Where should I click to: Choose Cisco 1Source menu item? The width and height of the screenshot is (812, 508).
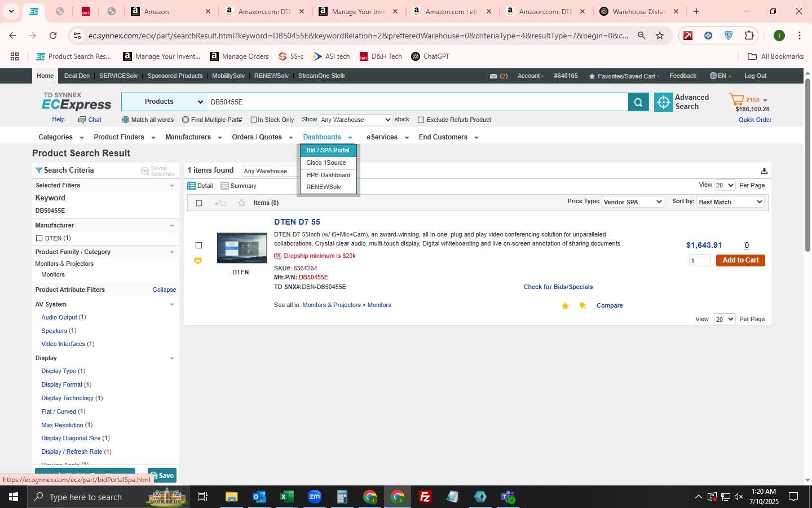pos(328,163)
